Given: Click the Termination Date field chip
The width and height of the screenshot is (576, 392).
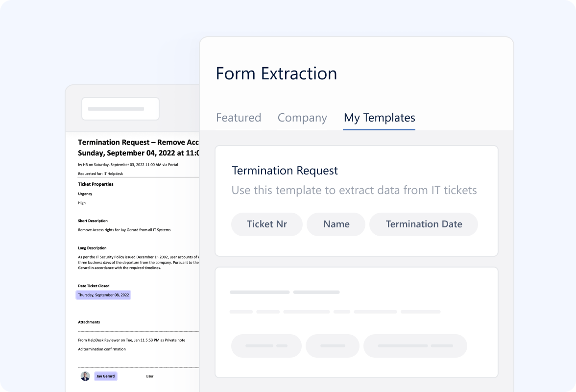Looking at the screenshot, I should (x=424, y=224).
